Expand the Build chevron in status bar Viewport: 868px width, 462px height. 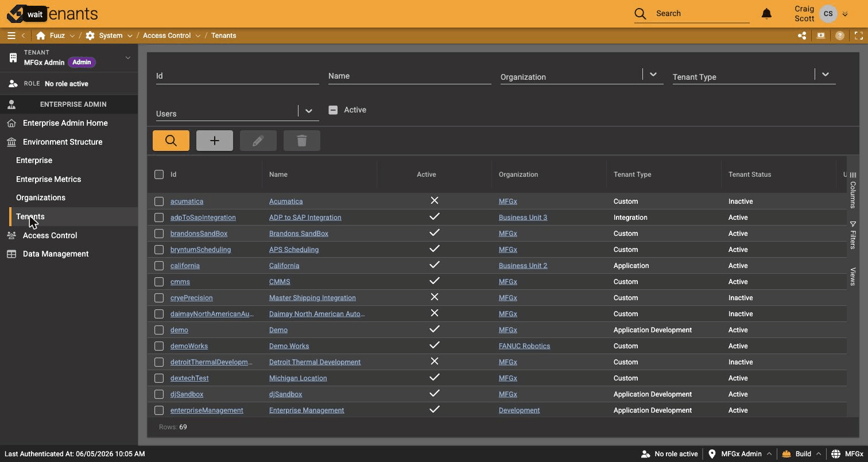[819, 454]
